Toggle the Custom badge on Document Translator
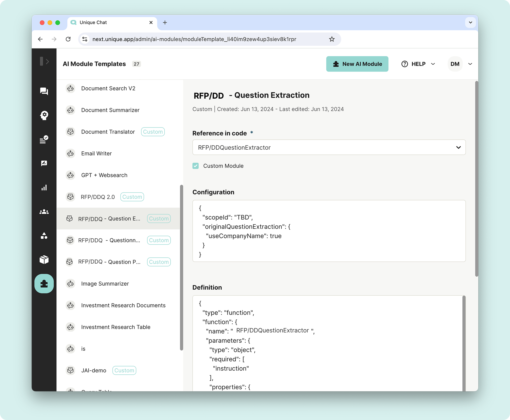This screenshot has height=420, width=510. 153,131
